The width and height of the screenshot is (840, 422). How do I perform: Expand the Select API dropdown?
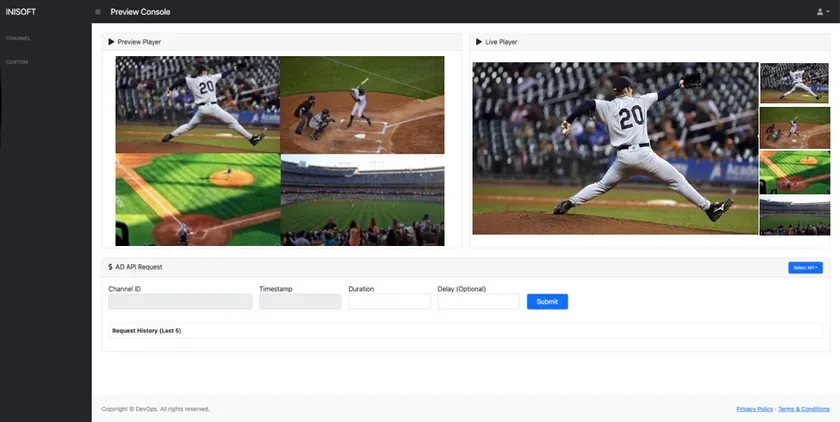click(x=805, y=268)
